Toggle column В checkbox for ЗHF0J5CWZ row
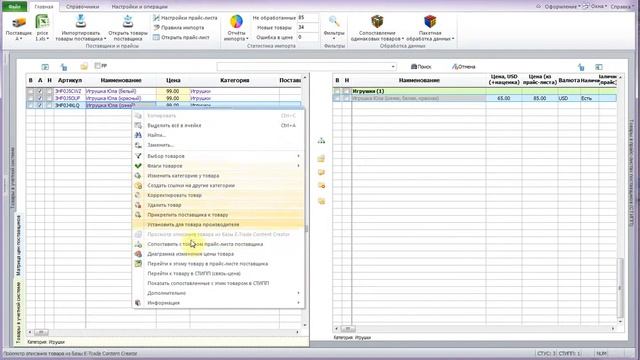The image size is (640, 360). tap(30, 91)
